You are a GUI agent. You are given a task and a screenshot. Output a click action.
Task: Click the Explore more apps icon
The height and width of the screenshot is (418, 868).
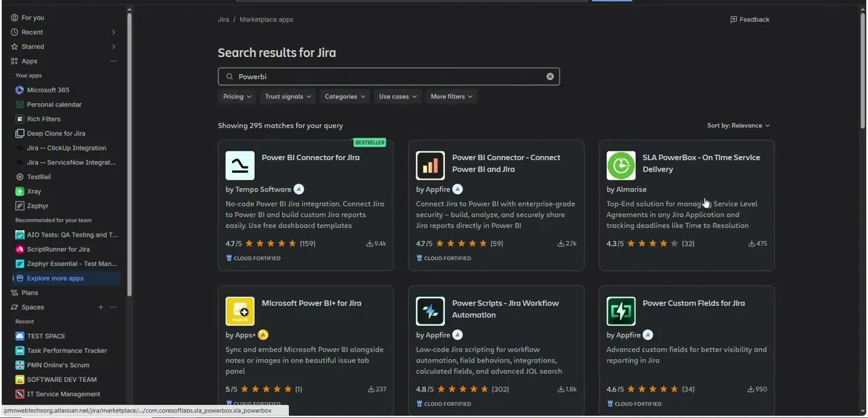tap(20, 278)
